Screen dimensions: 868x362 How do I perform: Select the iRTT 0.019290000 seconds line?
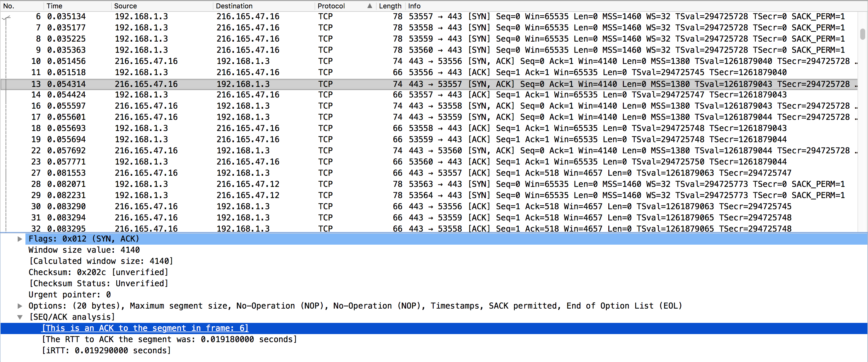click(106, 350)
